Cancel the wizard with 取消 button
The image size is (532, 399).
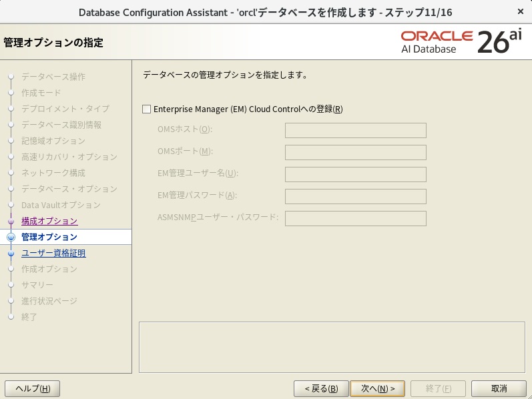[499, 388]
